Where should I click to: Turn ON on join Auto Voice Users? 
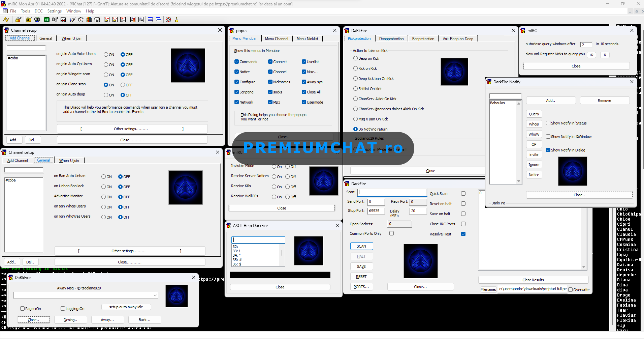106,55
